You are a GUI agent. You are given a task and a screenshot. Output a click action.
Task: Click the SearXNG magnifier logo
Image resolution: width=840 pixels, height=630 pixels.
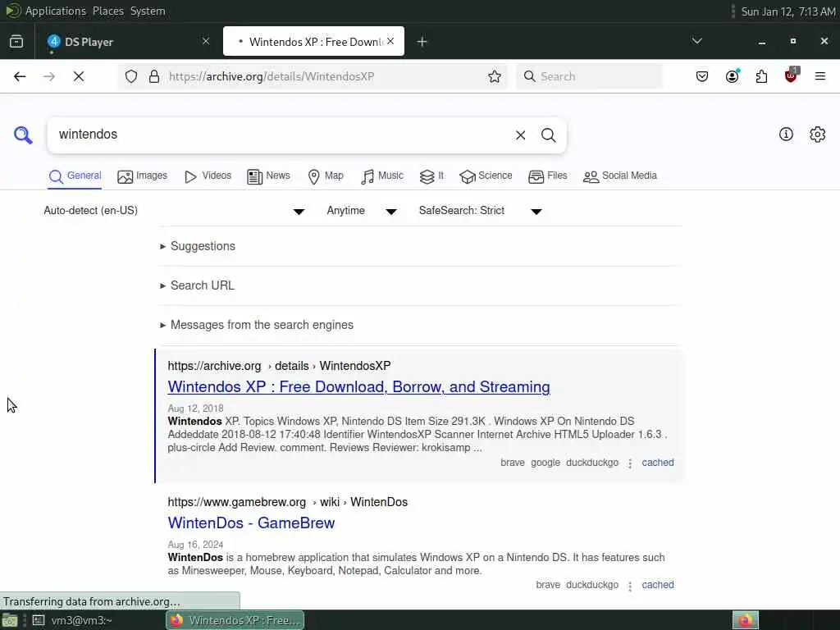point(22,135)
